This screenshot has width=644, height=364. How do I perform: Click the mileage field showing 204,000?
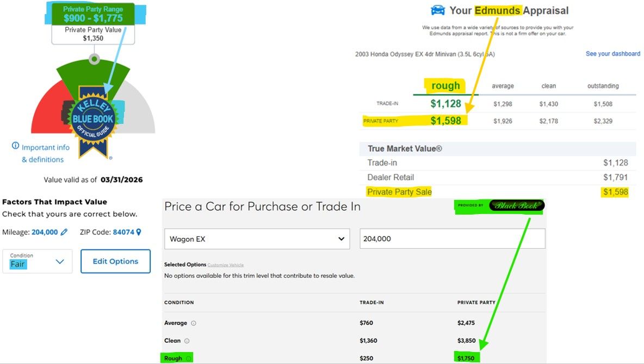click(x=452, y=239)
